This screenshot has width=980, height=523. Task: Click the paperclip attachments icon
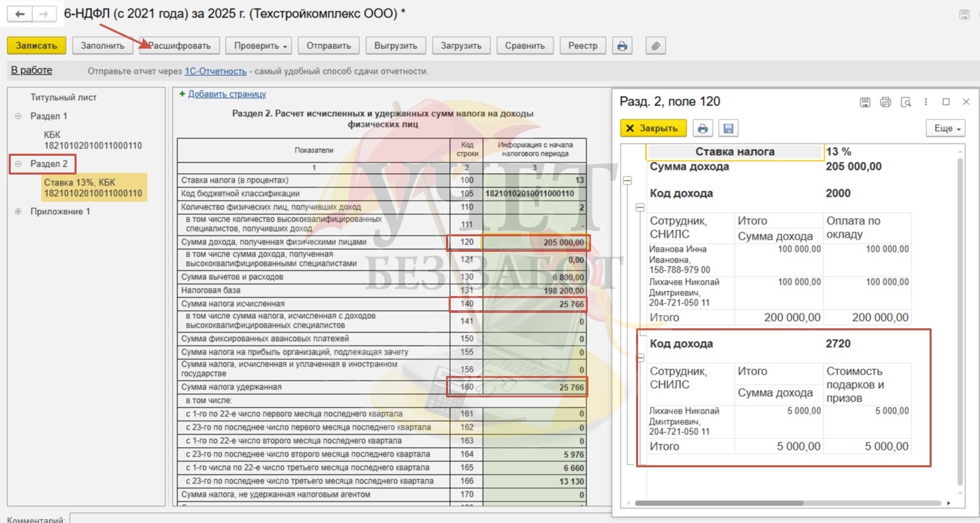tap(656, 46)
